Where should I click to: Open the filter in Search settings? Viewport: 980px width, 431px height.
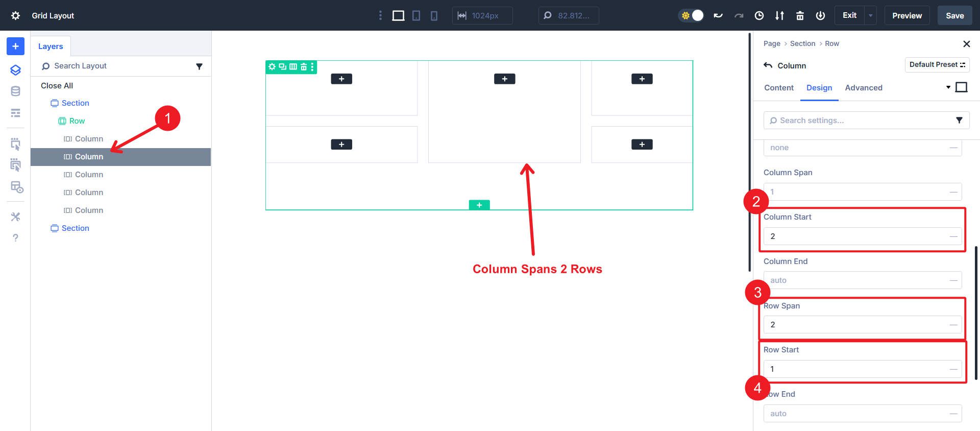coord(959,121)
